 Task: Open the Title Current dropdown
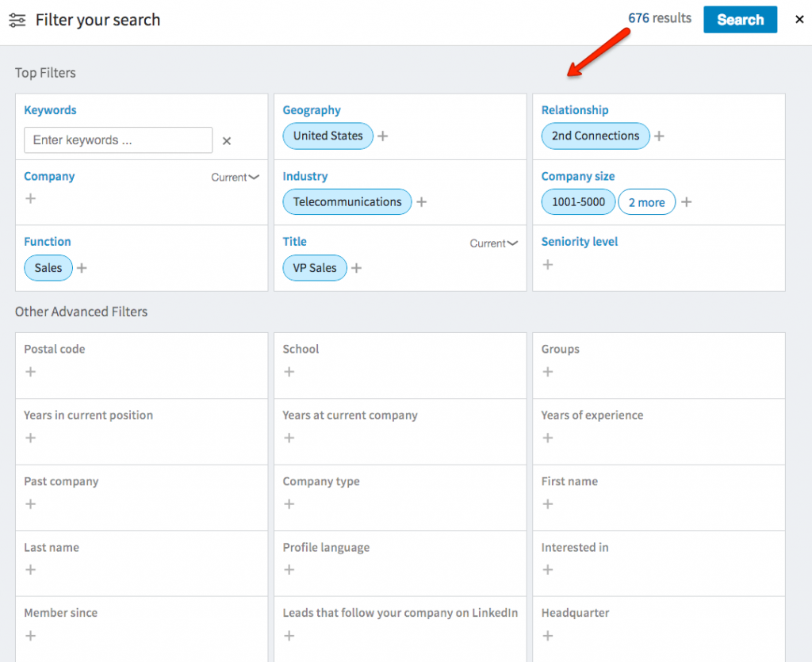pos(493,243)
